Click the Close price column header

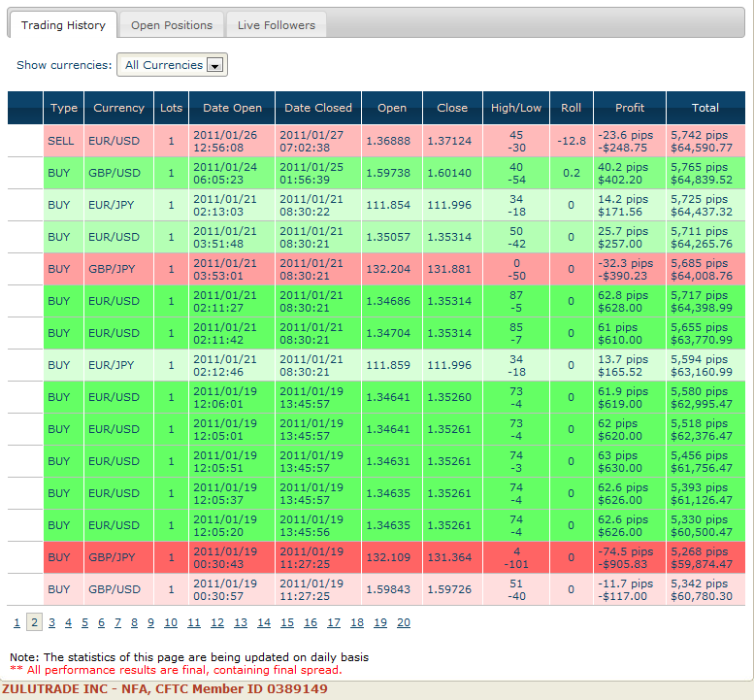[x=452, y=108]
